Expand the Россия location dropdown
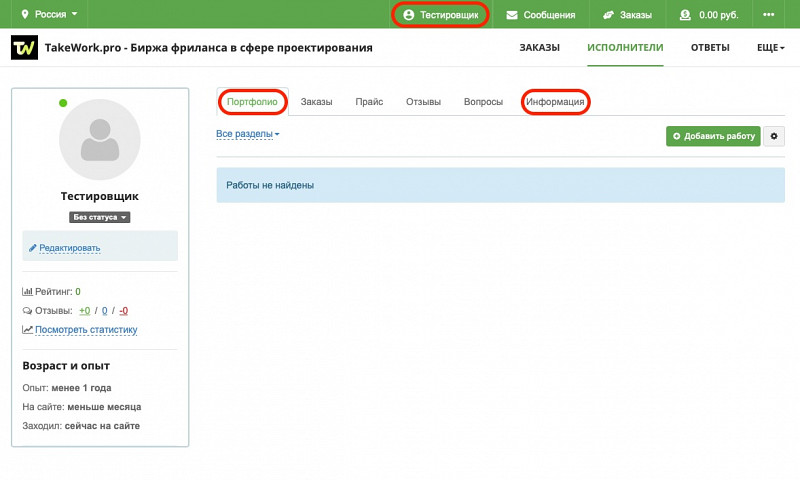Screen dimensions: 800x480 point(49,14)
